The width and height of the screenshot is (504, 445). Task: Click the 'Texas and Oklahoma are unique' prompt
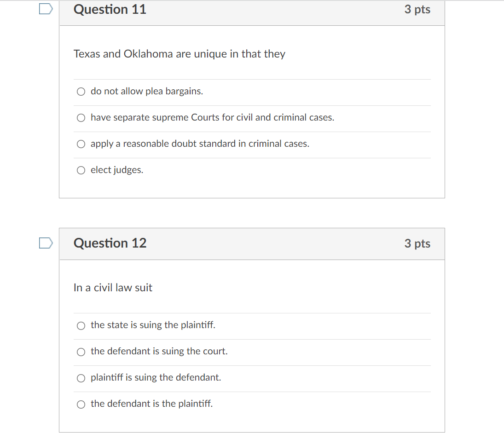pyautogui.click(x=180, y=54)
